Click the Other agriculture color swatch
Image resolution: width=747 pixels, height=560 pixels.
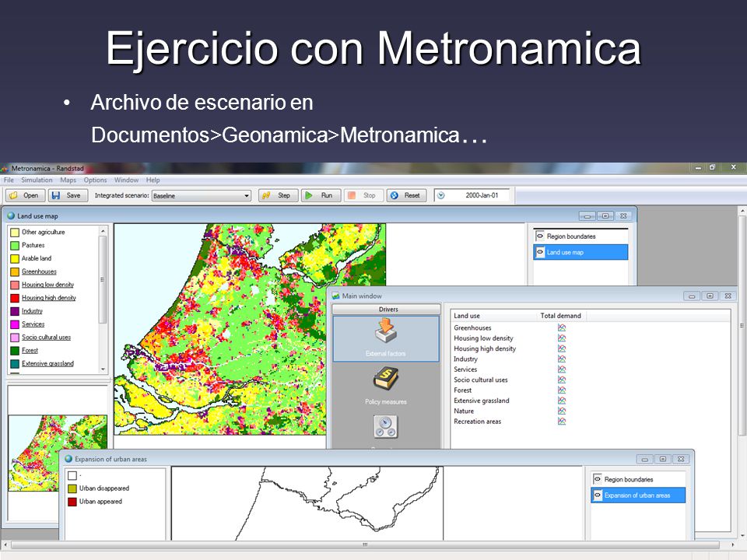(x=15, y=232)
